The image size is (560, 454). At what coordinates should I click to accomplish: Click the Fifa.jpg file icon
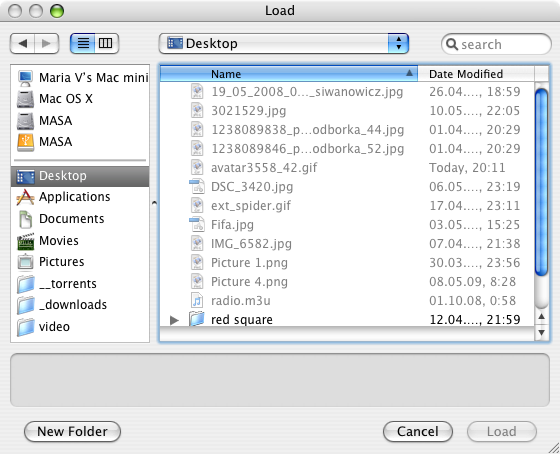[197, 224]
